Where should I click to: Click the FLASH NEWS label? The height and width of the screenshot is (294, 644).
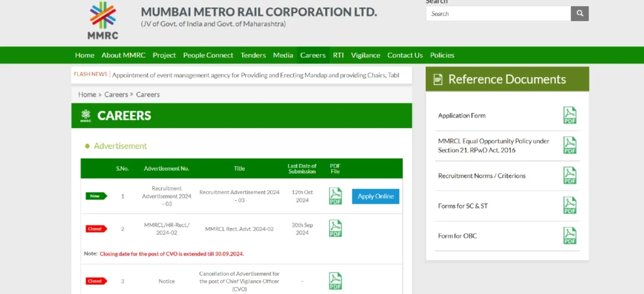tap(91, 74)
